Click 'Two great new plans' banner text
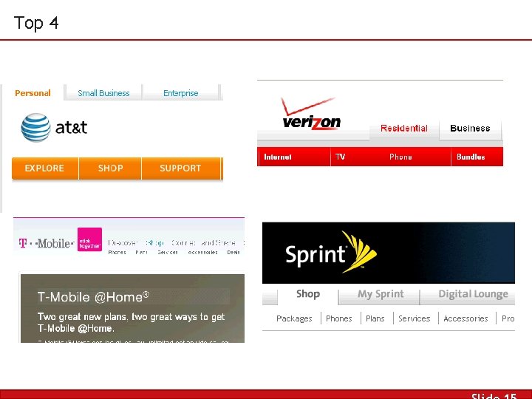The width and height of the screenshot is (532, 399). [x=131, y=322]
